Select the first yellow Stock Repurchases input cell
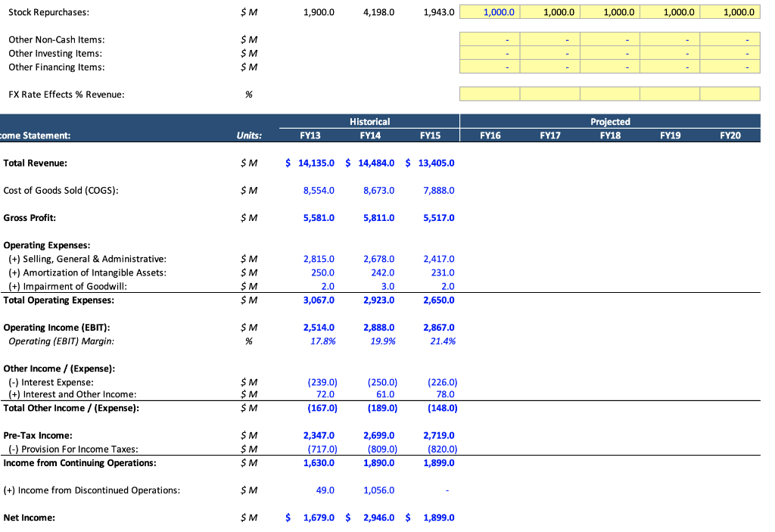Image resolution: width=775 pixels, height=532 pixels. tap(488, 11)
